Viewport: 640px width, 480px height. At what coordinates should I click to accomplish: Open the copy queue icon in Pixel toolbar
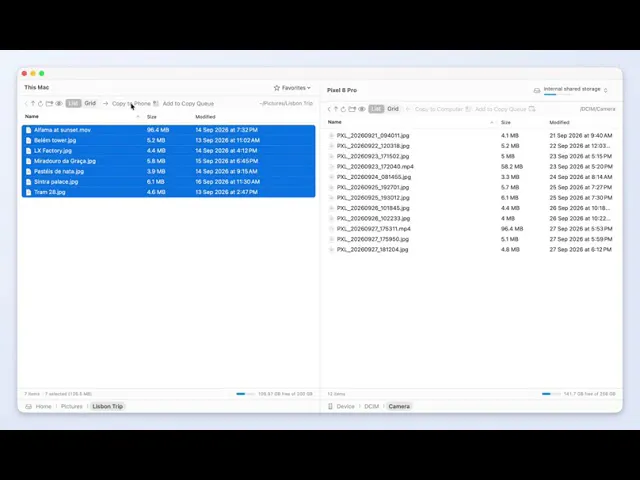click(532, 109)
